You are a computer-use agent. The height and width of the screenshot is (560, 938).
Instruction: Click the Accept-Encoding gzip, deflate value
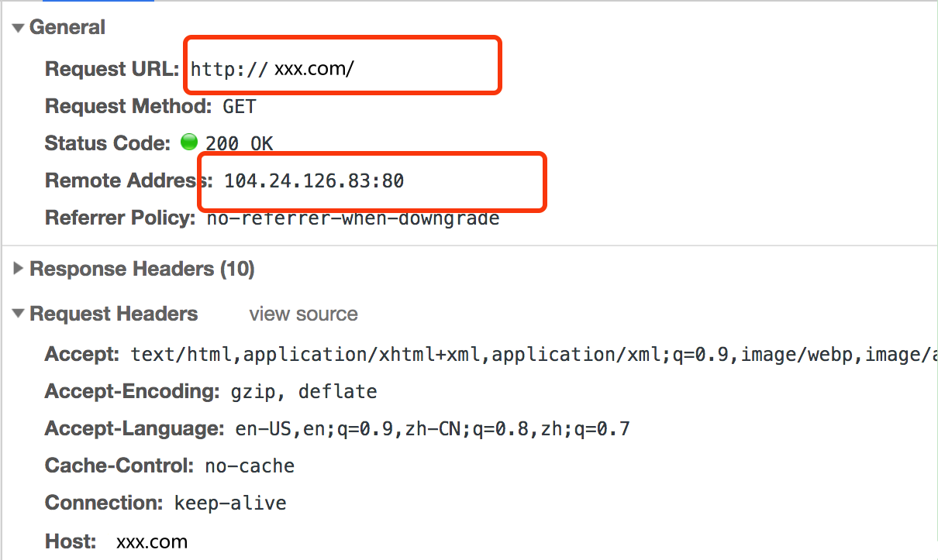click(291, 391)
